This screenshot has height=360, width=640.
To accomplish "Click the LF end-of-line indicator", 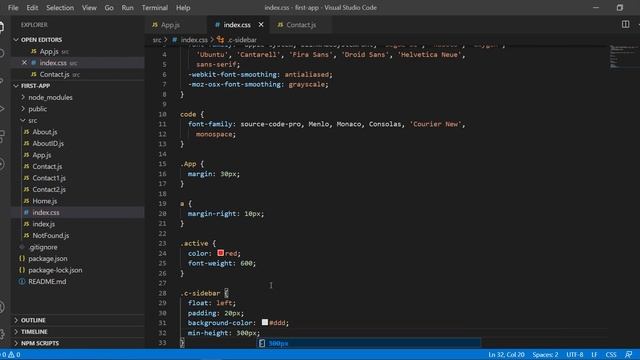I will coord(594,355).
